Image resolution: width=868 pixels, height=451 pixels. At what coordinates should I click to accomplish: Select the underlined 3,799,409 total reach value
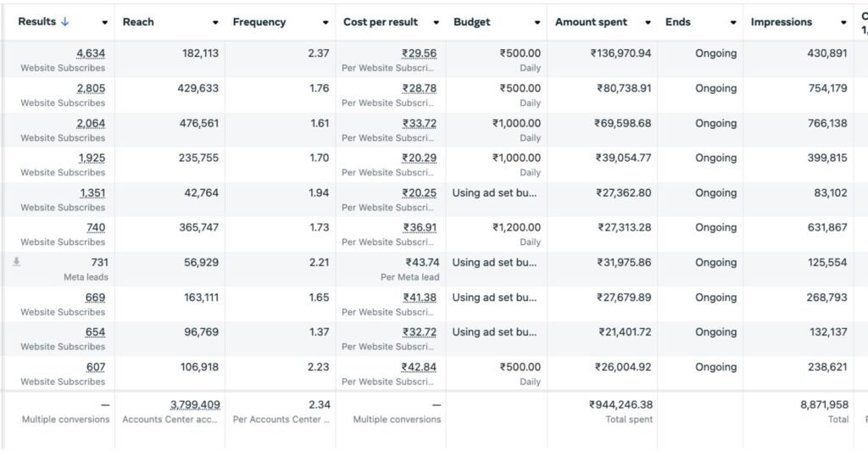194,404
